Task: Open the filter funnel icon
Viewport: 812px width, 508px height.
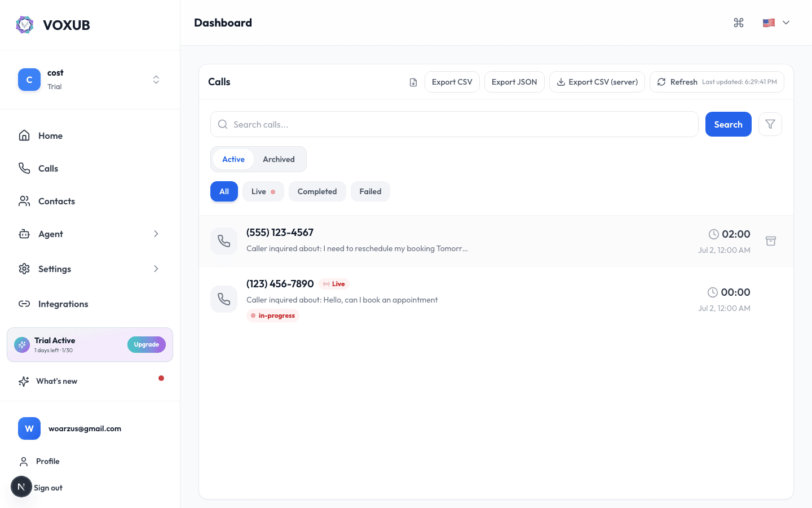Action: pyautogui.click(x=770, y=124)
